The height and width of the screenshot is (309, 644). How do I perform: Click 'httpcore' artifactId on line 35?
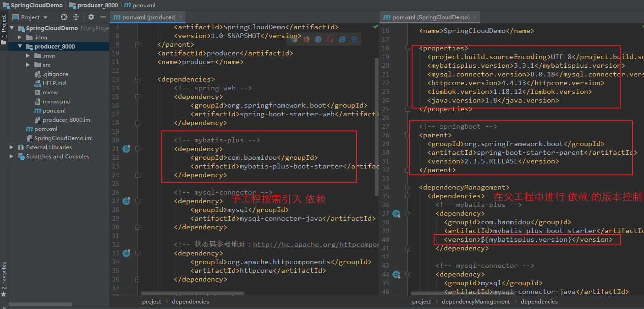point(257,271)
